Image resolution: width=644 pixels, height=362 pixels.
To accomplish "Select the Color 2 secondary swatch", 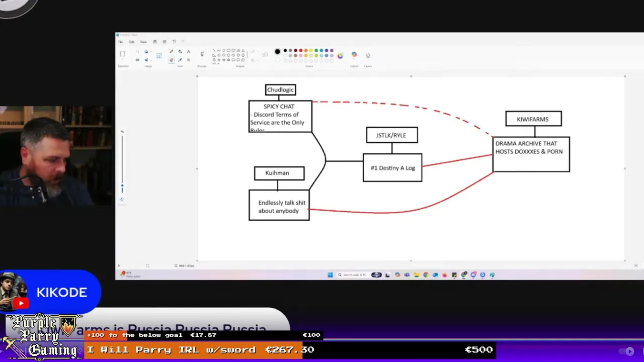I will point(277,60).
